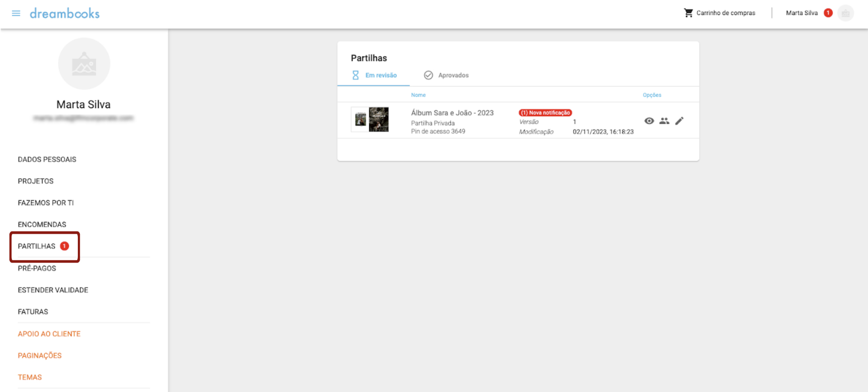
Task: Open the shopping cart icon
Action: tap(688, 13)
